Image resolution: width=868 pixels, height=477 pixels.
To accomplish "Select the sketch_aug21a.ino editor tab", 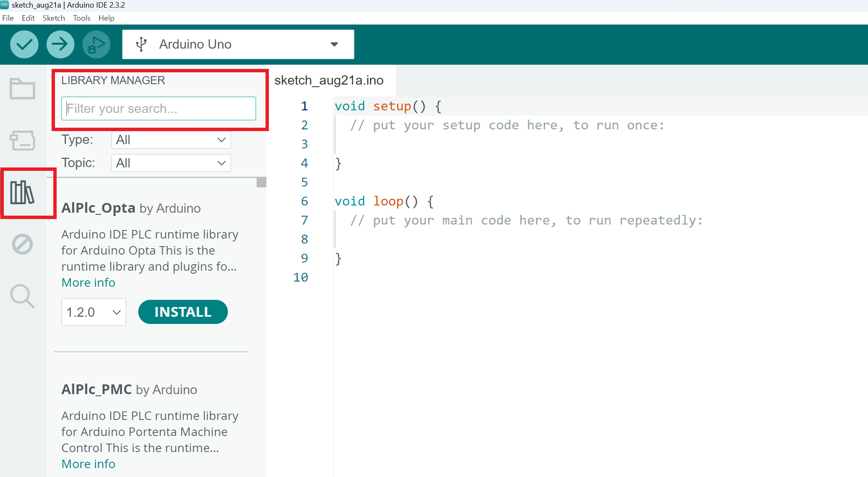I will (x=329, y=80).
